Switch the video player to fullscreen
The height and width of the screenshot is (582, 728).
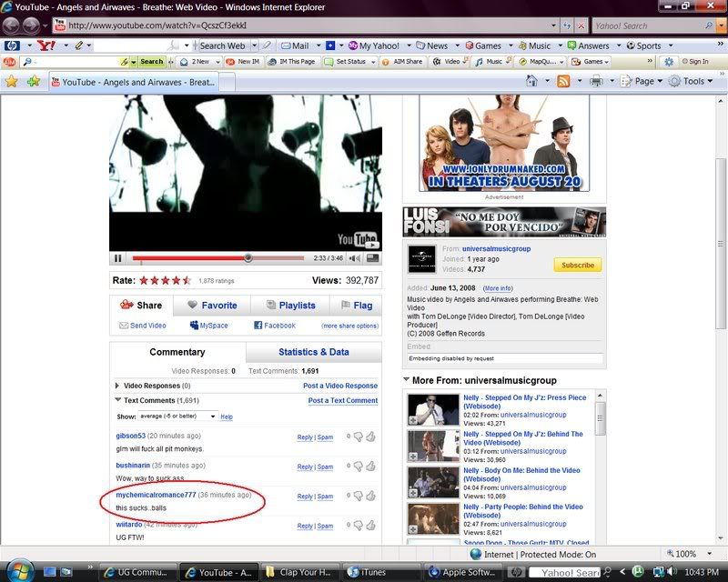[x=372, y=258]
